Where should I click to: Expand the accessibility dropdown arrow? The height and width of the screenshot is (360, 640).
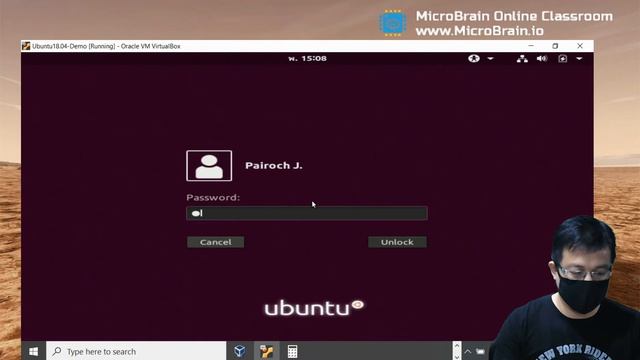pyautogui.click(x=491, y=59)
